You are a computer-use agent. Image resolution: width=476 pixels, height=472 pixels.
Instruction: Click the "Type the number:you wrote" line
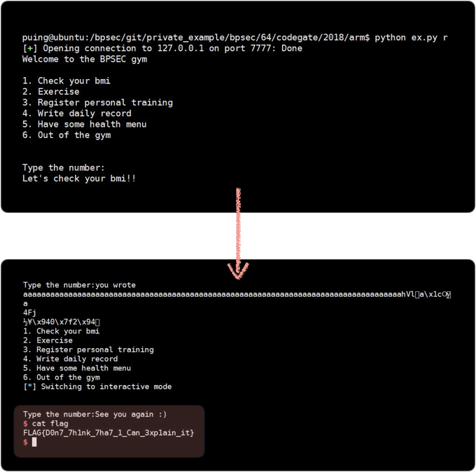pos(79,285)
